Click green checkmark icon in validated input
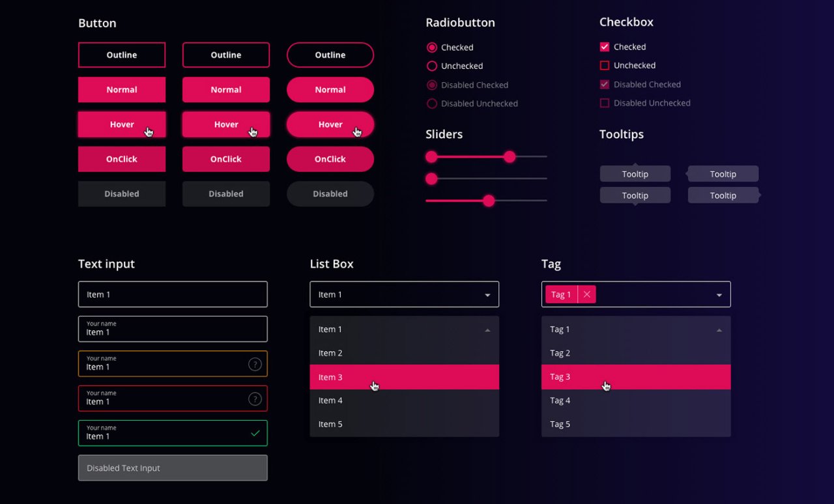 coord(255,433)
